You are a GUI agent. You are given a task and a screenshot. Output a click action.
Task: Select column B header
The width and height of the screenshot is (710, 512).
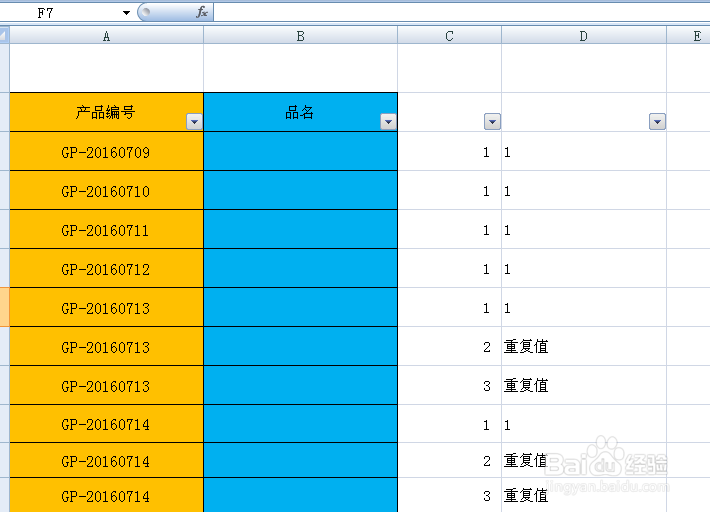301,36
